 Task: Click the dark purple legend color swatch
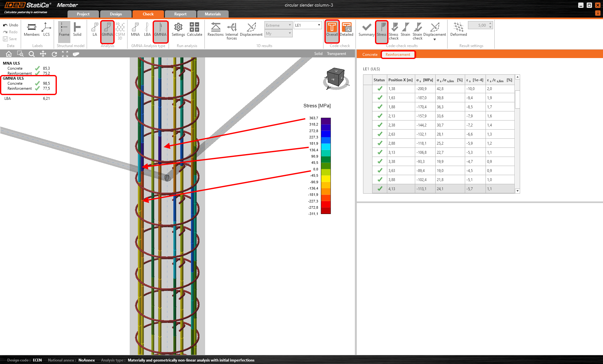click(x=326, y=121)
